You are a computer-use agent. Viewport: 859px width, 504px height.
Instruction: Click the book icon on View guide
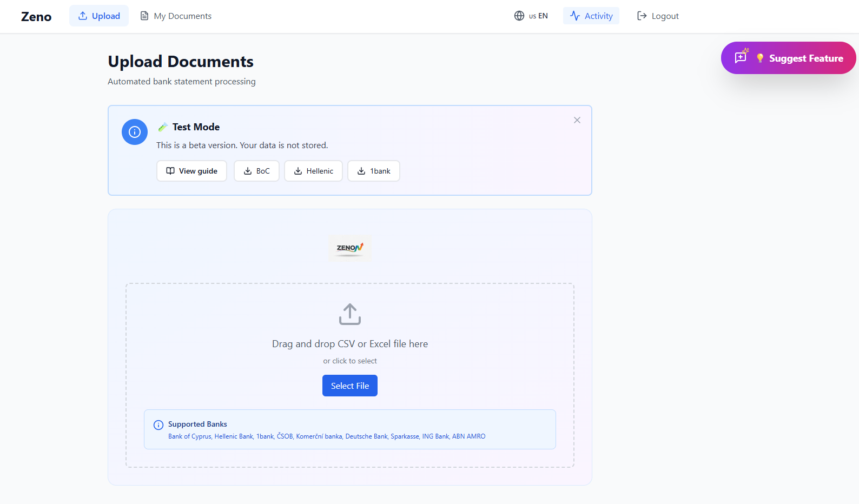[170, 171]
